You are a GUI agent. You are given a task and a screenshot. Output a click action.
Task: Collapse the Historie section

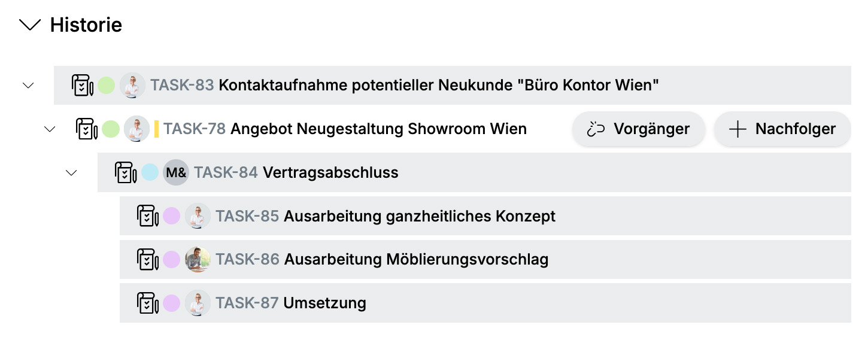[x=30, y=25]
